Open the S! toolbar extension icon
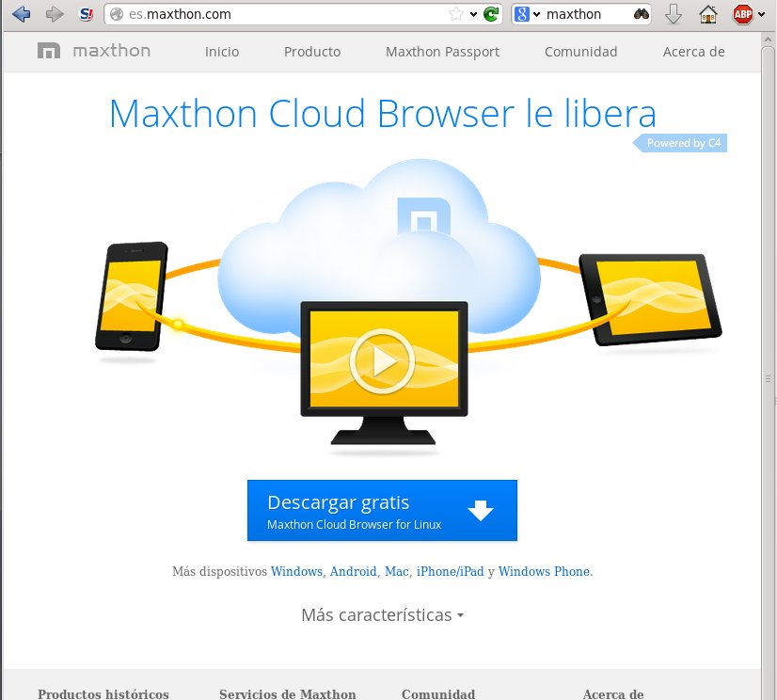 pos(87,14)
